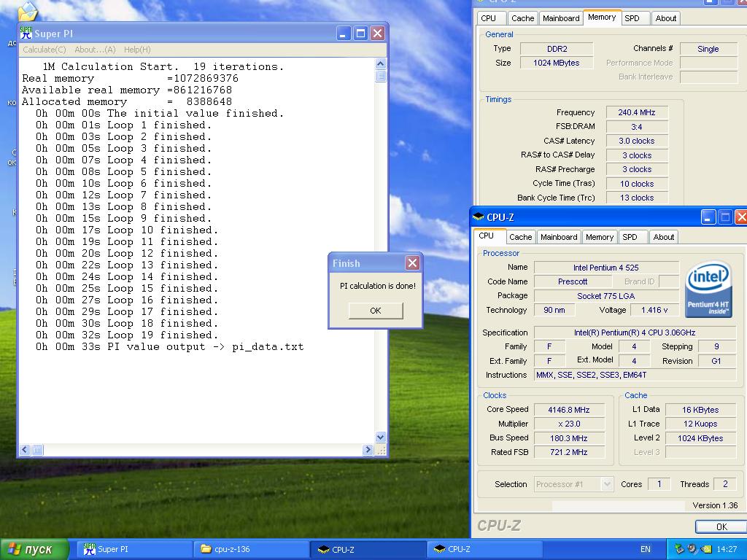Click the Rated FSB value 721.2 MHz
This screenshot has width=747, height=560.
569,452
